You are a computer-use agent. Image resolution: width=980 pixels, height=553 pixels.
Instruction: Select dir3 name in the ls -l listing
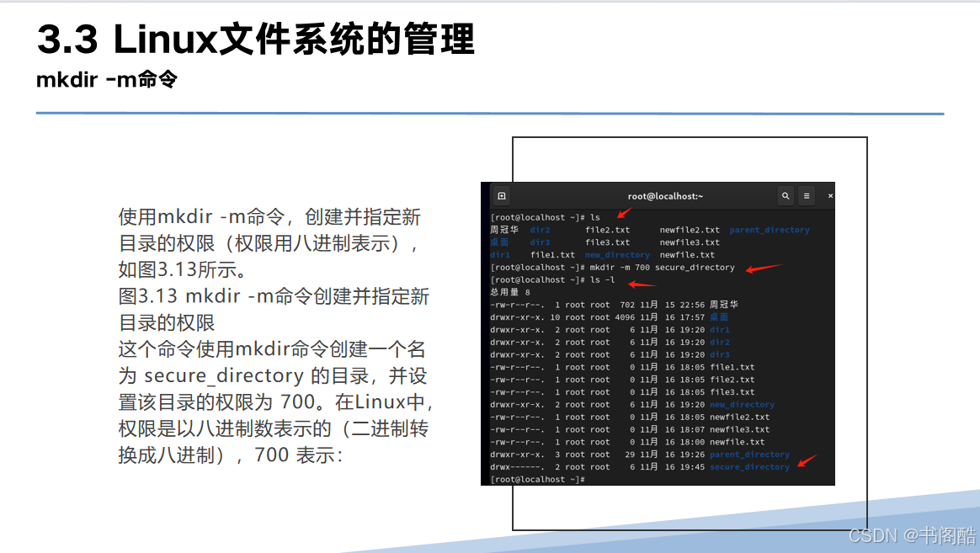click(719, 355)
